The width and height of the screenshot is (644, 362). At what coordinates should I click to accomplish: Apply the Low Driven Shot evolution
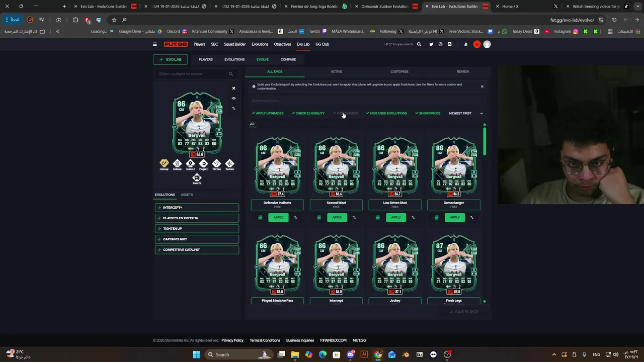(x=396, y=218)
